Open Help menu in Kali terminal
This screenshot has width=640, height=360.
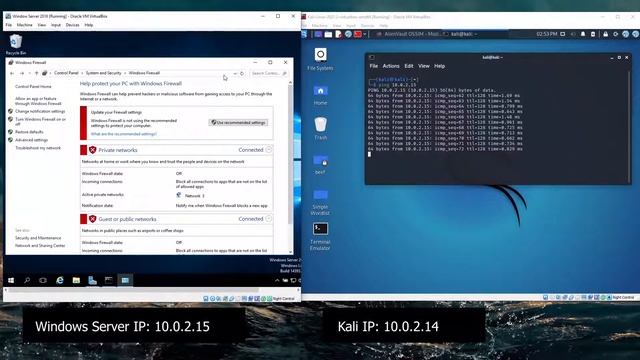click(440, 66)
